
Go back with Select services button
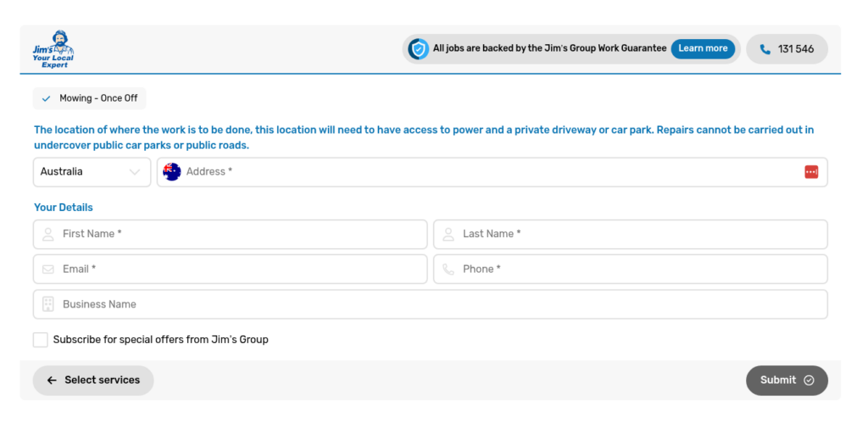93,380
